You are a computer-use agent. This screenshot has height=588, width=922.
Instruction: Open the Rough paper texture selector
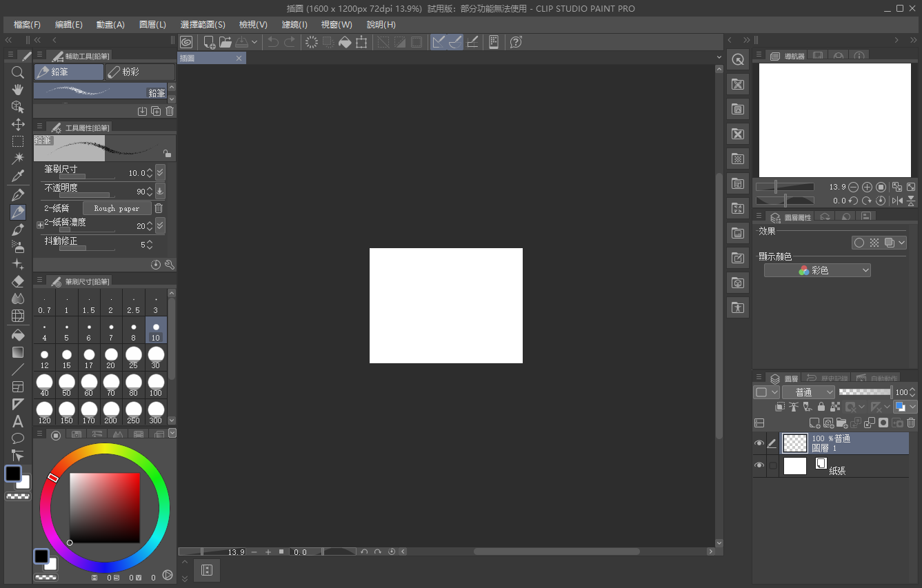(x=116, y=207)
